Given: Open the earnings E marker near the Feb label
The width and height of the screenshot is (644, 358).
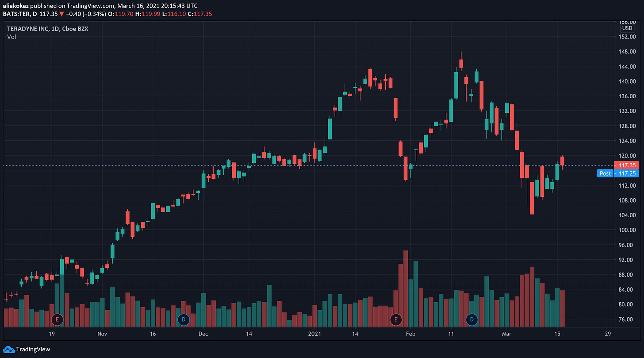Looking at the screenshot, I should pos(396,319).
